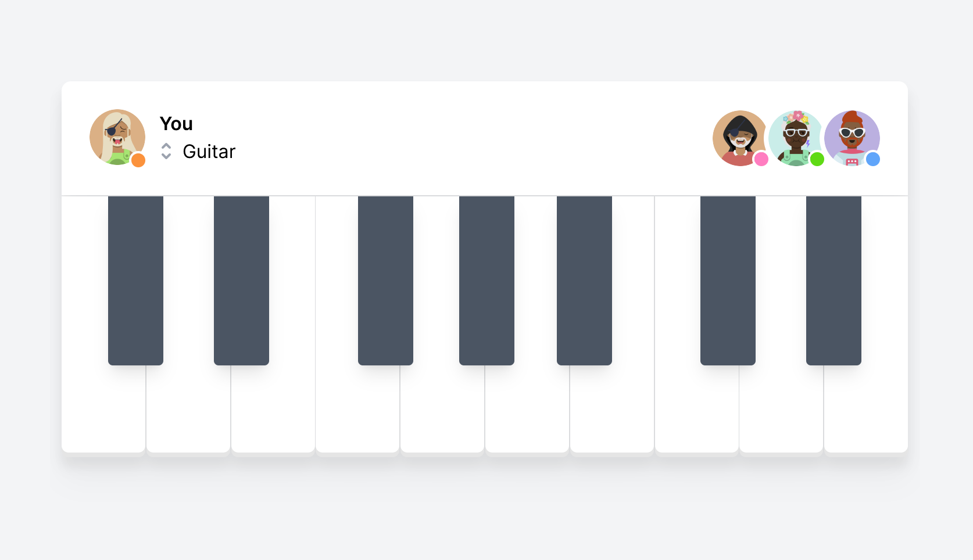Click your avatar's orange presence dot
The image size is (973, 560).
[138, 161]
